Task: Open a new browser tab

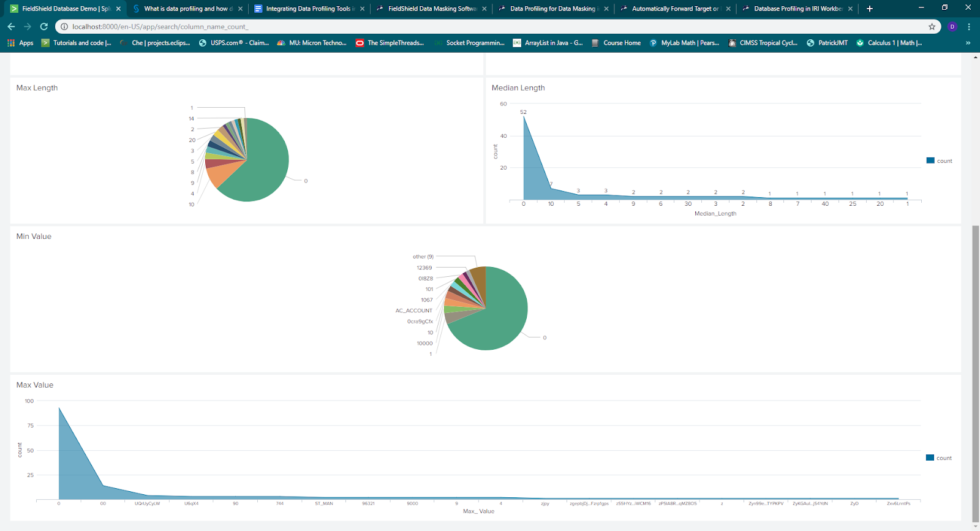Action: click(x=870, y=9)
